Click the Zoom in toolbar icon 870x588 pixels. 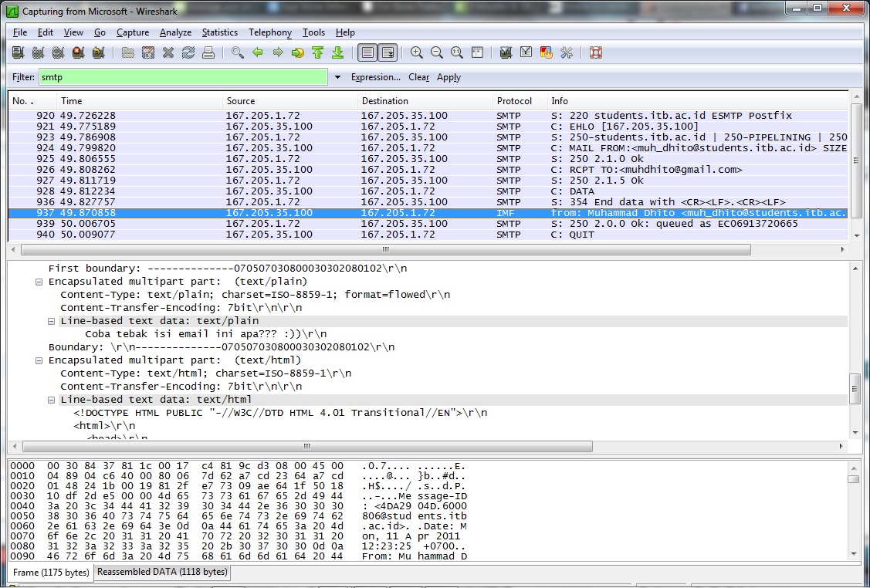click(417, 53)
